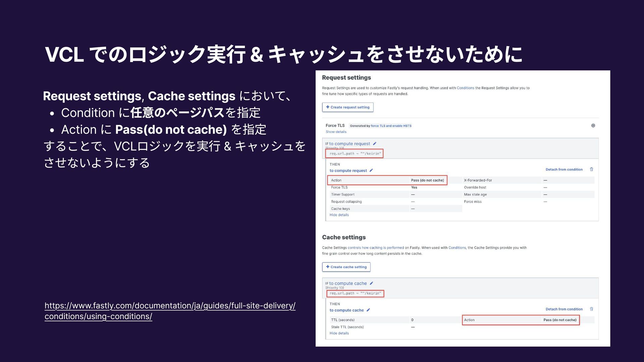
Task: Click the trash icon in Request settings
Action: 591,169
